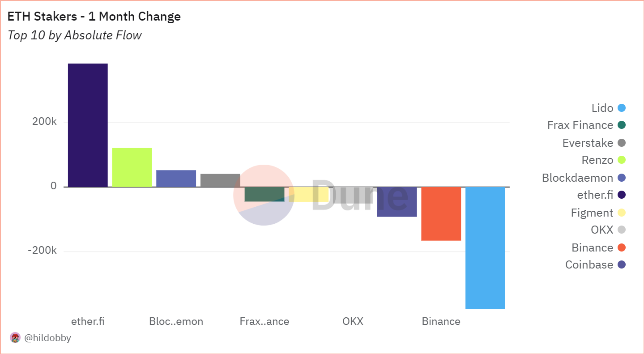Hide the Everstake series via legend

[x=588, y=143]
